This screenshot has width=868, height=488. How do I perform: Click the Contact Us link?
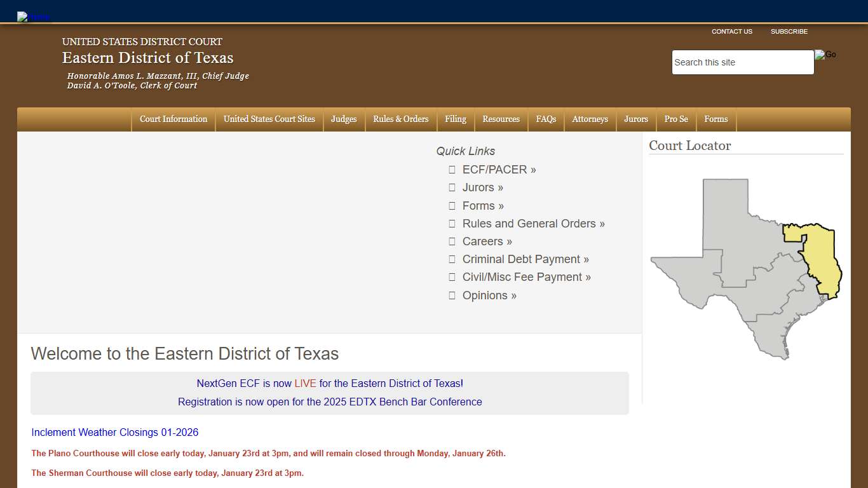click(732, 31)
